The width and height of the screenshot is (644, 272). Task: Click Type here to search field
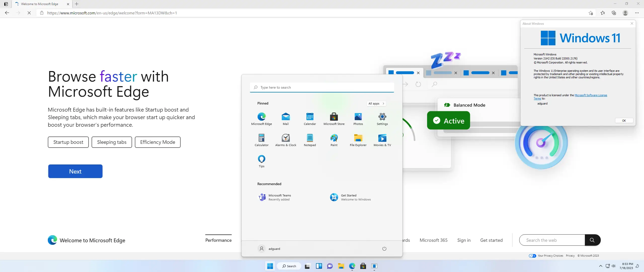[322, 87]
